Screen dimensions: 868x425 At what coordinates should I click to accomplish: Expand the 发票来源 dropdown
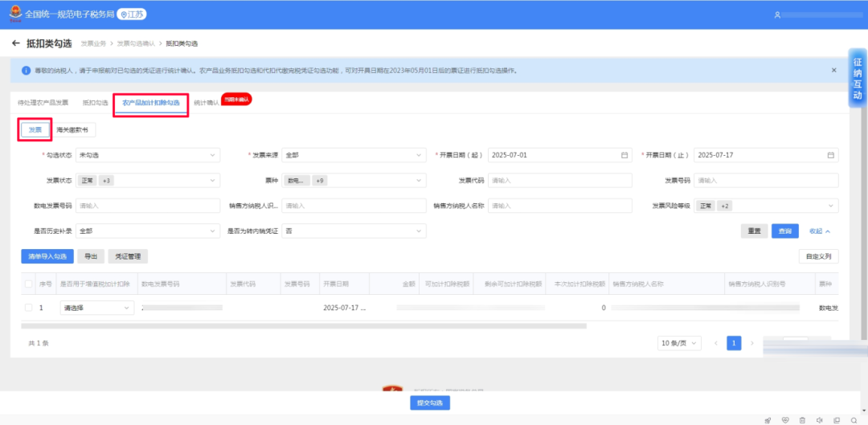(x=354, y=156)
